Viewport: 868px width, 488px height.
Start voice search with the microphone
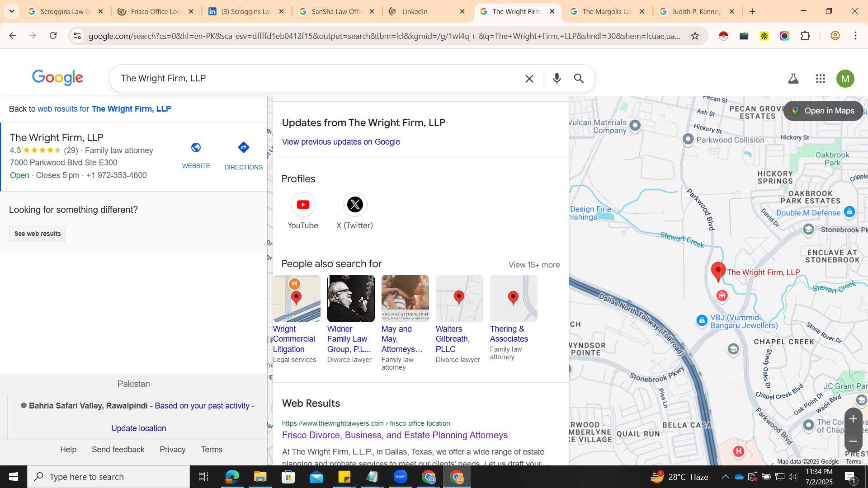tap(557, 79)
